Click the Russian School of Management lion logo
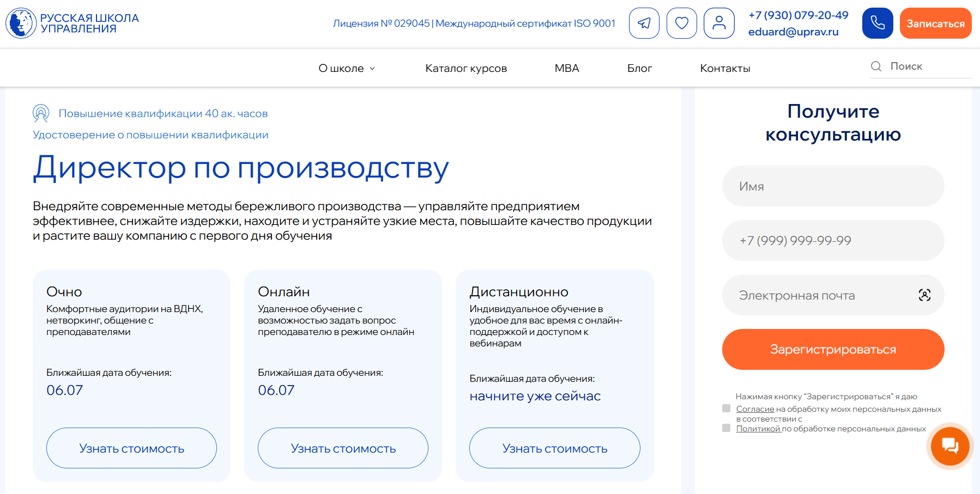The image size is (980, 494). 72,23
